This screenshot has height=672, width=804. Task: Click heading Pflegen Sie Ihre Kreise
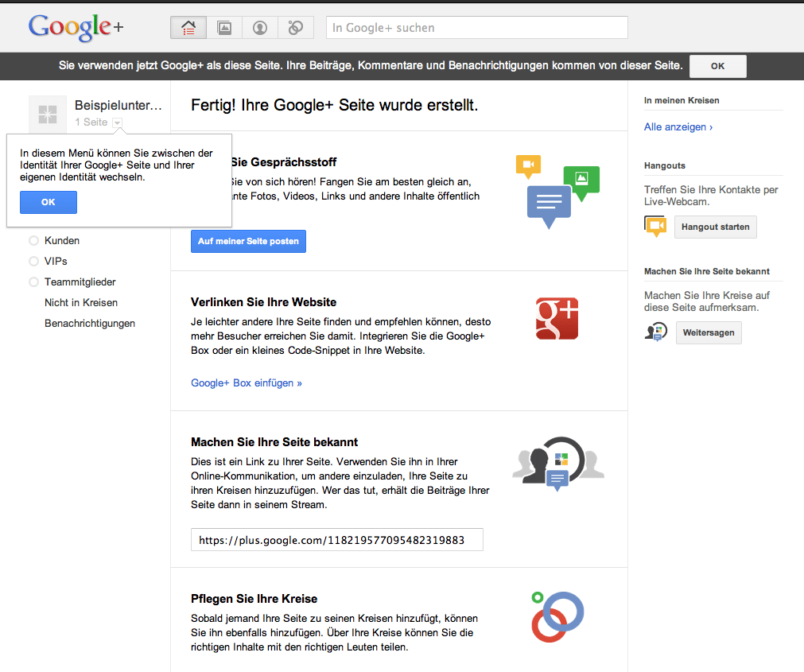pyautogui.click(x=254, y=599)
